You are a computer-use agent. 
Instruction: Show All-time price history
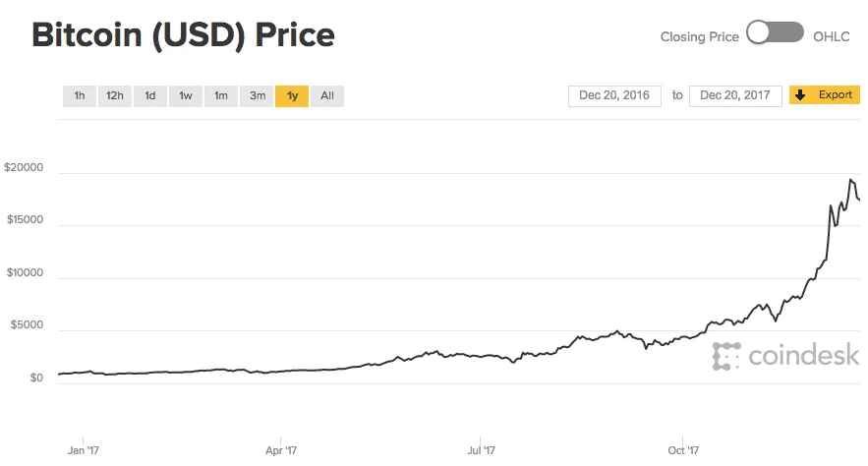pos(327,95)
